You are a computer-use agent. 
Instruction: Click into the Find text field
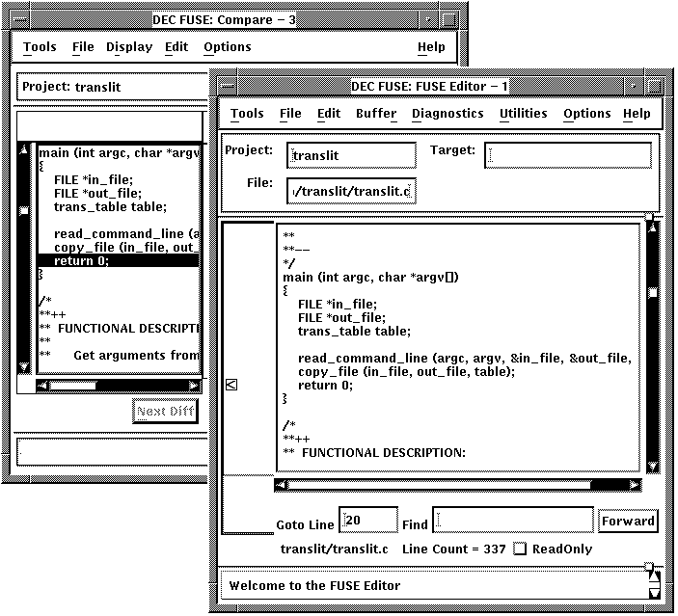coord(512,521)
